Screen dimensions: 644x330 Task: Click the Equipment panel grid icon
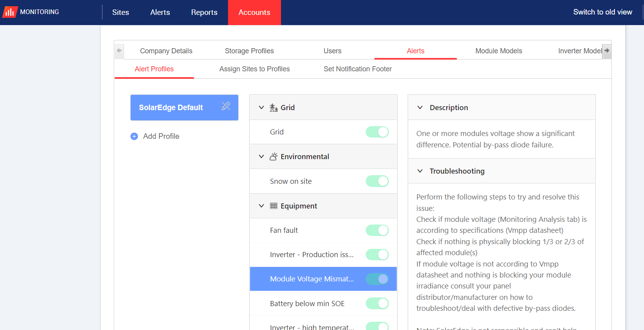274,206
